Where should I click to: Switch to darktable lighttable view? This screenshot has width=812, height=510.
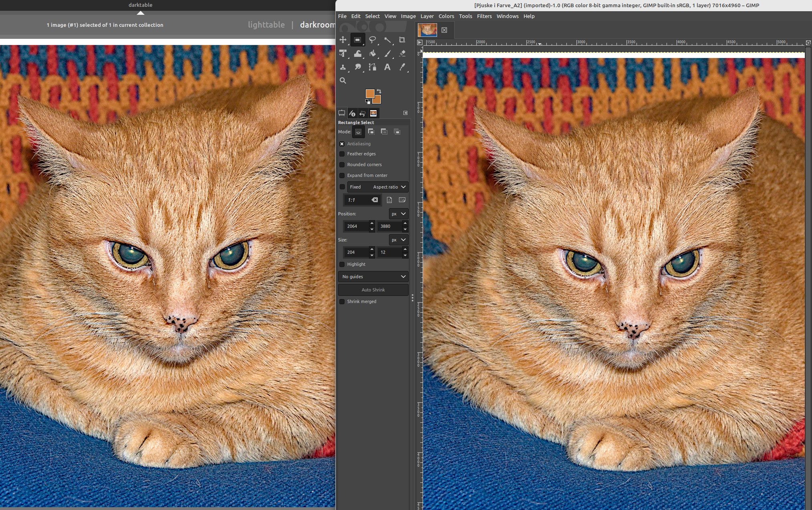266,25
